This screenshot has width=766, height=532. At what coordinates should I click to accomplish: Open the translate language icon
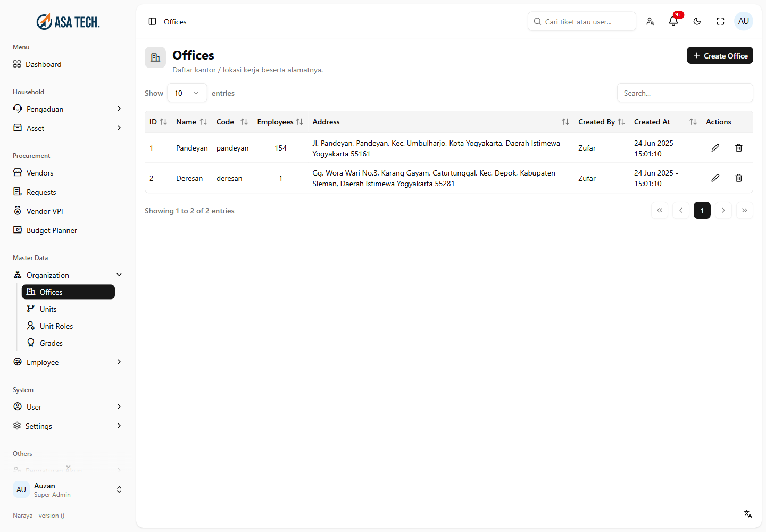[748, 514]
